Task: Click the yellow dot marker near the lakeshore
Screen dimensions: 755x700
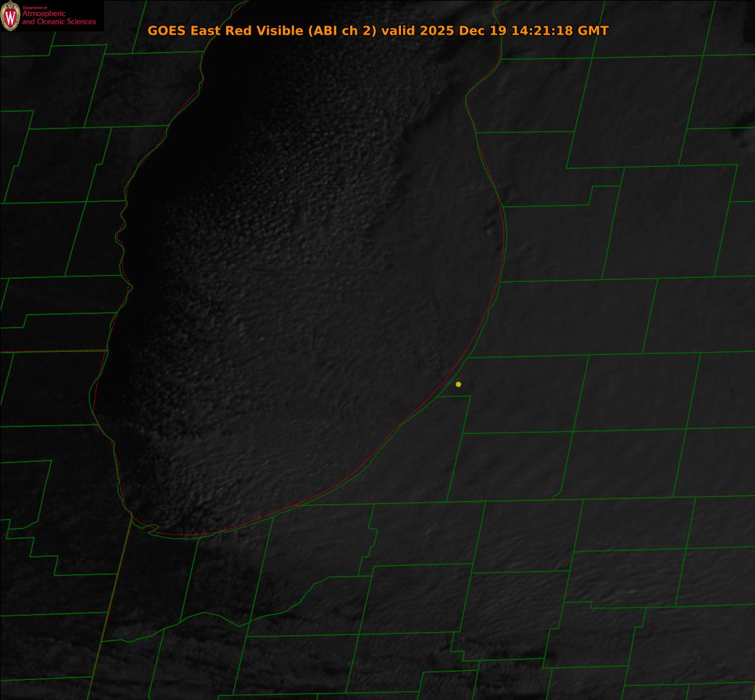Action: click(x=458, y=384)
